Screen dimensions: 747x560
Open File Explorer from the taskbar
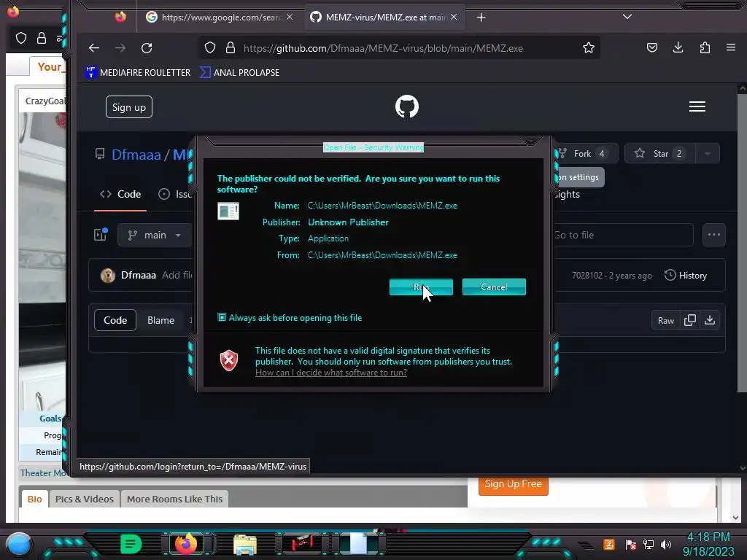pyautogui.click(x=245, y=544)
